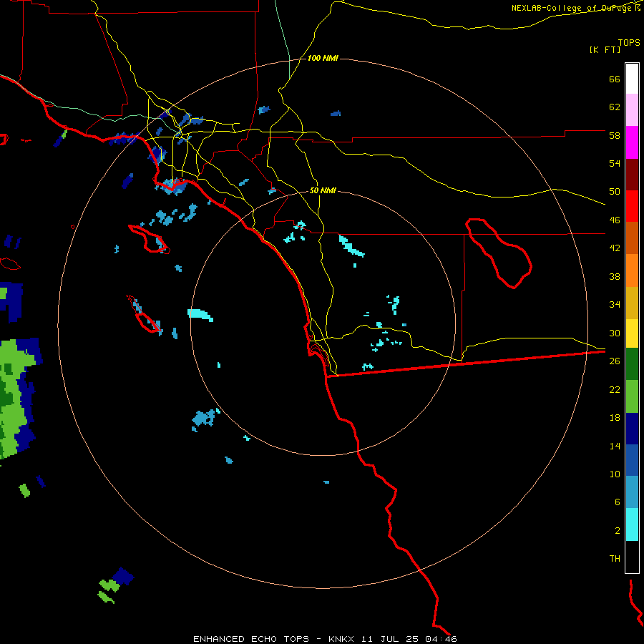Viewport: 644px width, 644px height.
Task: Pick the yellow legend swatch
Action: coord(632,333)
